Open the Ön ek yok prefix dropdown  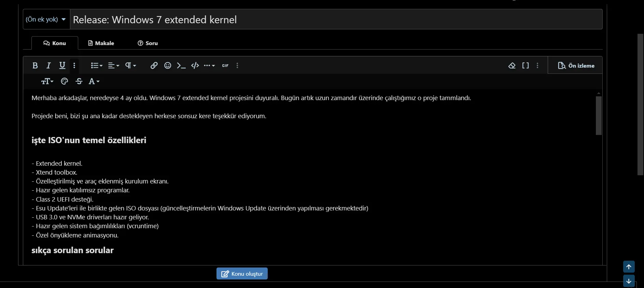46,19
